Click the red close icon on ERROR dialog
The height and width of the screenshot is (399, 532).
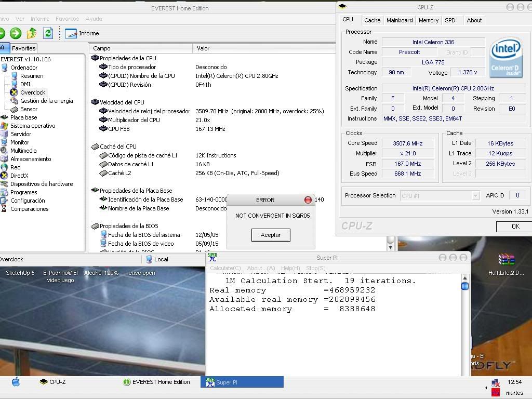pyautogui.click(x=308, y=200)
